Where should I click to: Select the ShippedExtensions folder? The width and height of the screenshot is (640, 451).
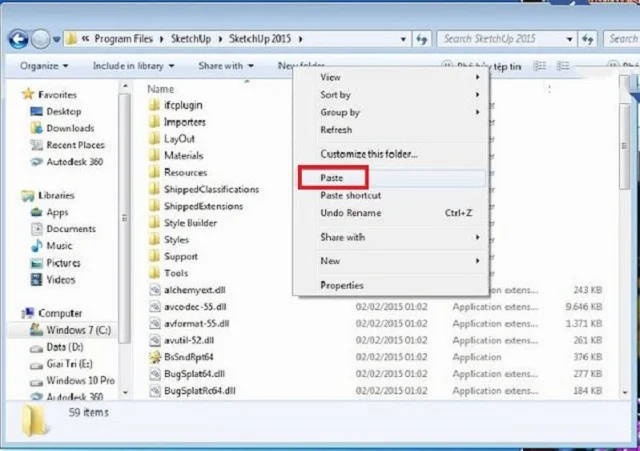[x=203, y=206]
